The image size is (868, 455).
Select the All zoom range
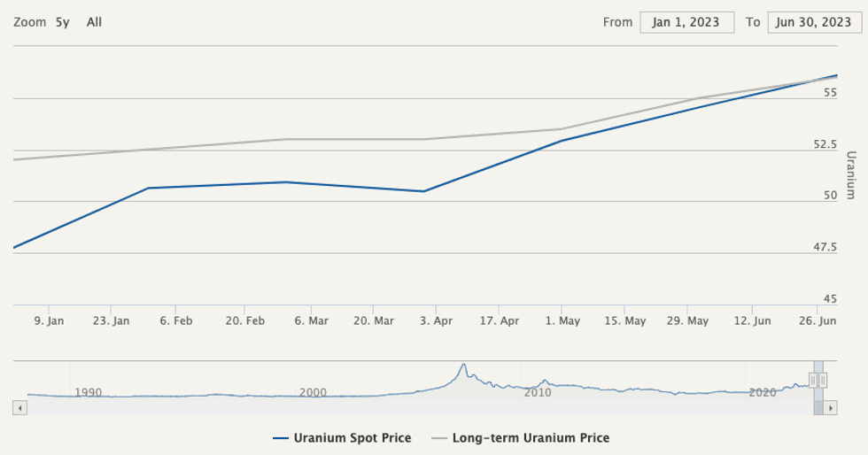tap(94, 22)
